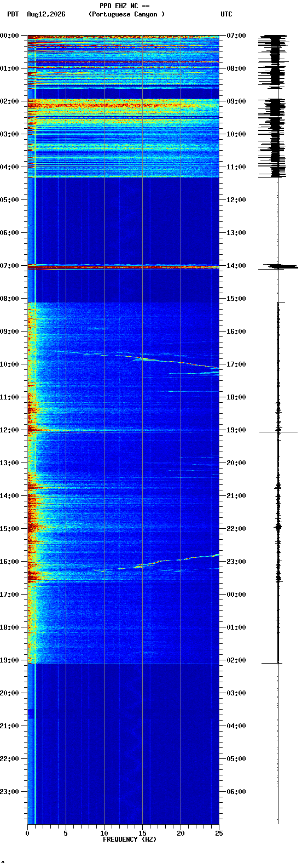Click the 'UTC' timezone label
The image size is (302, 868).
[226, 15]
